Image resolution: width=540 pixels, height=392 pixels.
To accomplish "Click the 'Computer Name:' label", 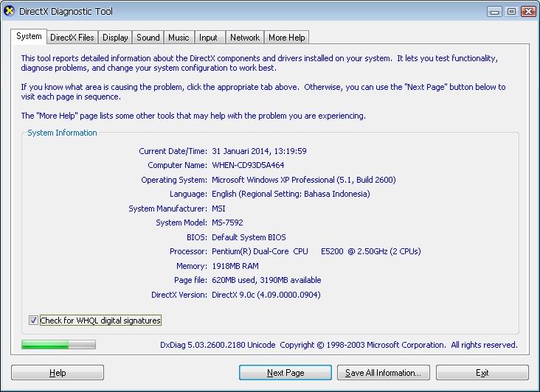I will tap(177, 165).
